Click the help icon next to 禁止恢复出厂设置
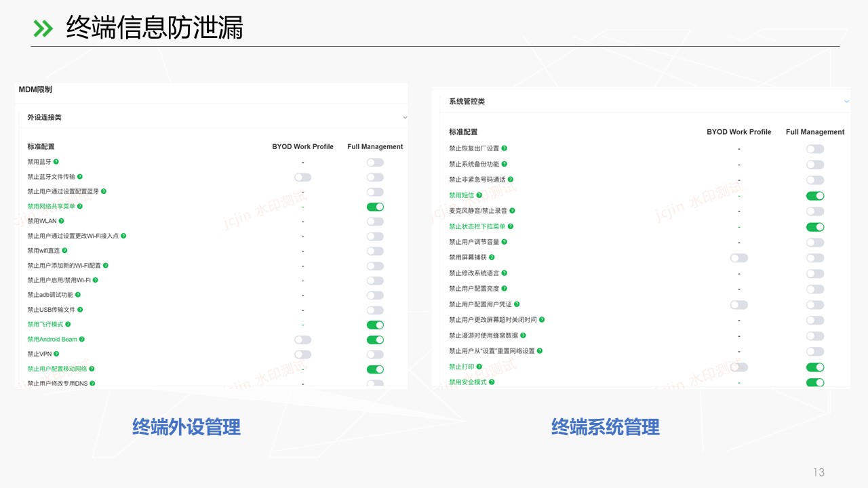 (x=505, y=148)
